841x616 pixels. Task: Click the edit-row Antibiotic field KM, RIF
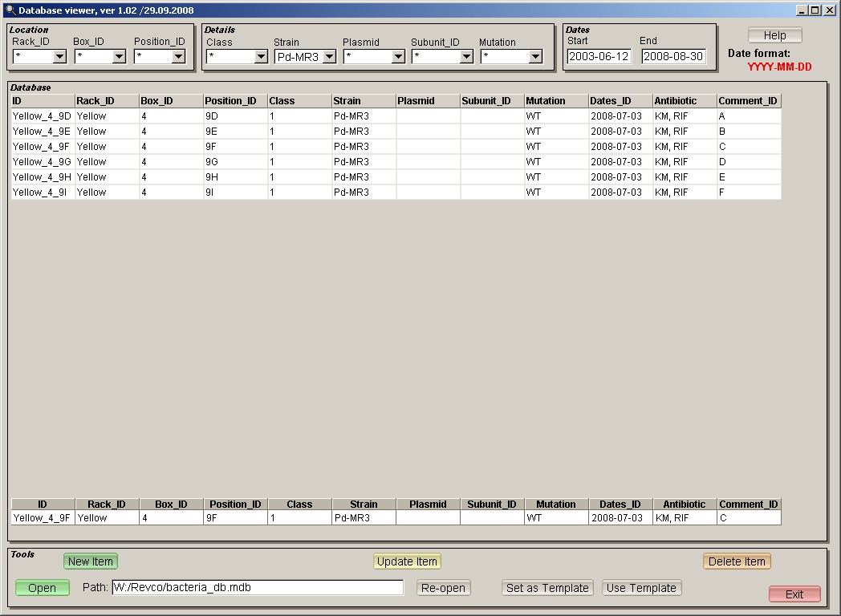(685, 518)
